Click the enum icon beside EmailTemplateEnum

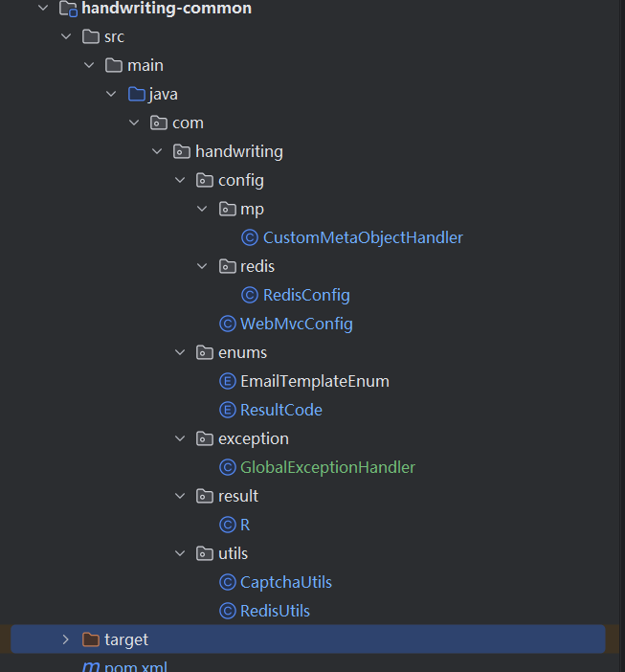(x=228, y=381)
